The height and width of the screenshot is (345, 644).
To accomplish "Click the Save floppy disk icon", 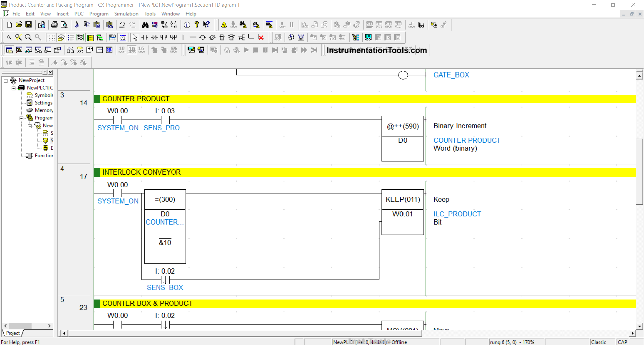I will tap(29, 24).
